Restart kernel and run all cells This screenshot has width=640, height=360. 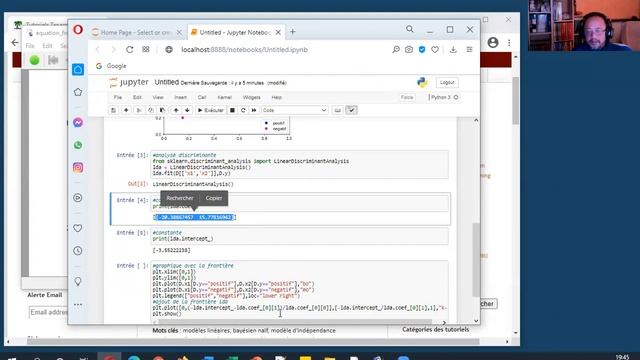tap(254, 110)
